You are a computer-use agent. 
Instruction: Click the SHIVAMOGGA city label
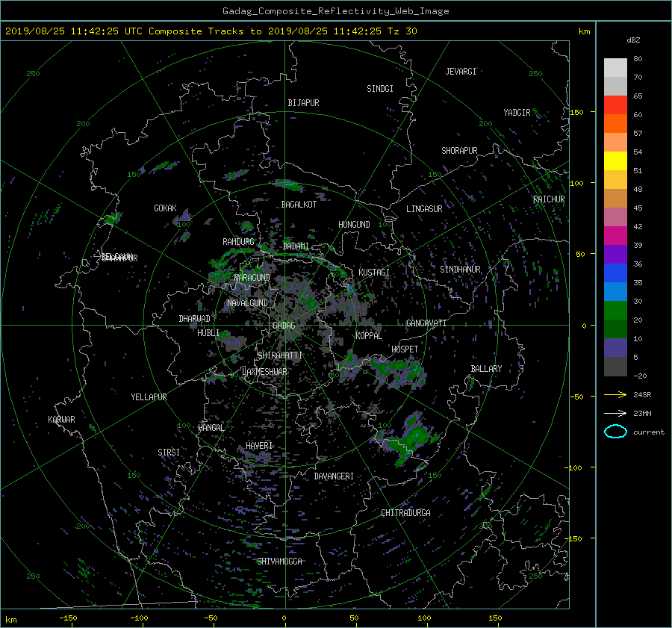point(279,561)
